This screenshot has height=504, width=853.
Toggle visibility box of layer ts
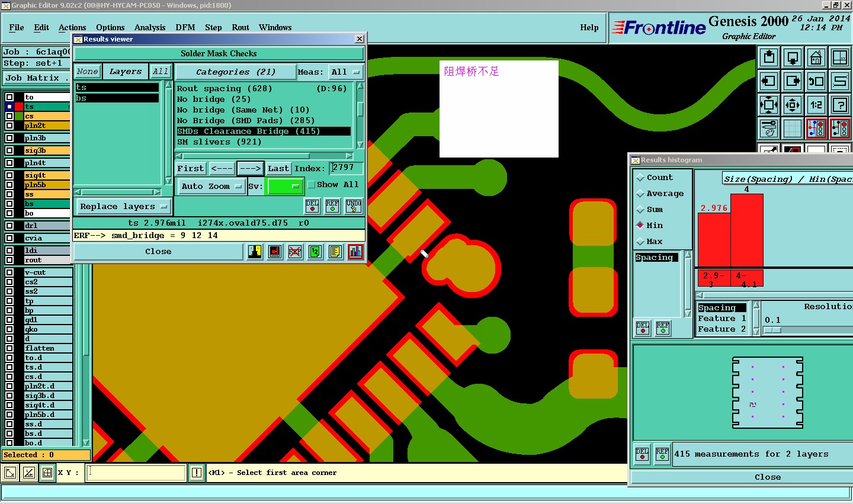coord(9,107)
